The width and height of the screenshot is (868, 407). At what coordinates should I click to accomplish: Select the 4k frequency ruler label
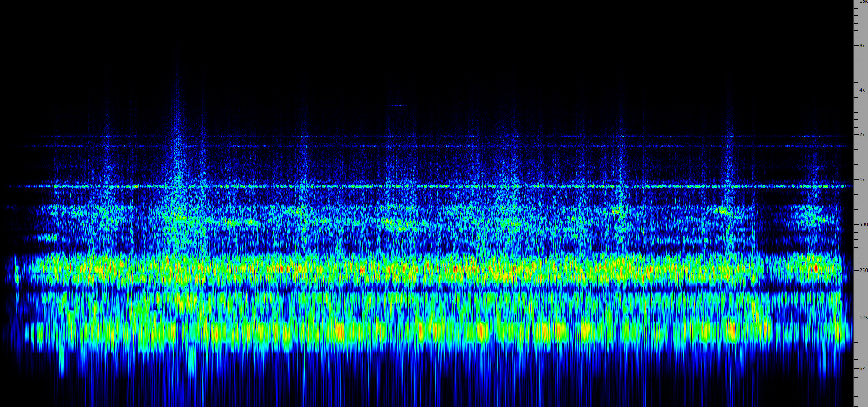(862, 90)
